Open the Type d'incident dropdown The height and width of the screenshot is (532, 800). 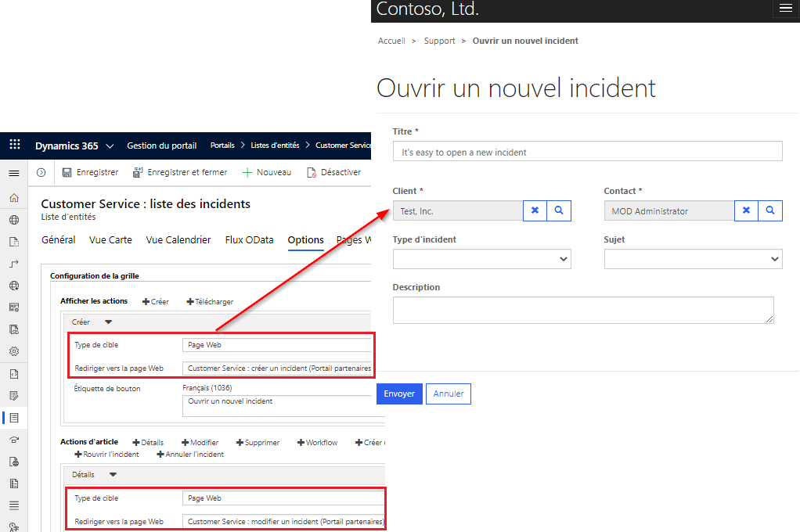tap(481, 259)
